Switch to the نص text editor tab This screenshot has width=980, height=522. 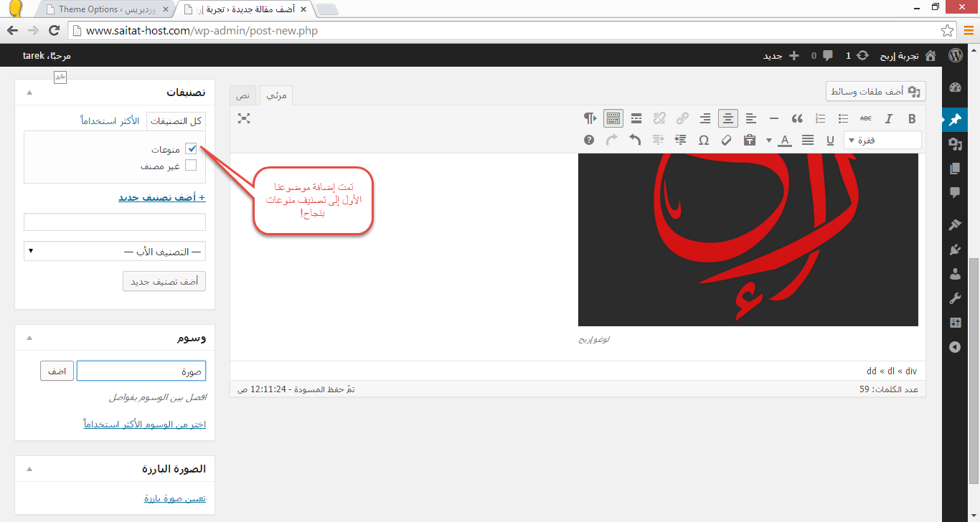pos(242,95)
